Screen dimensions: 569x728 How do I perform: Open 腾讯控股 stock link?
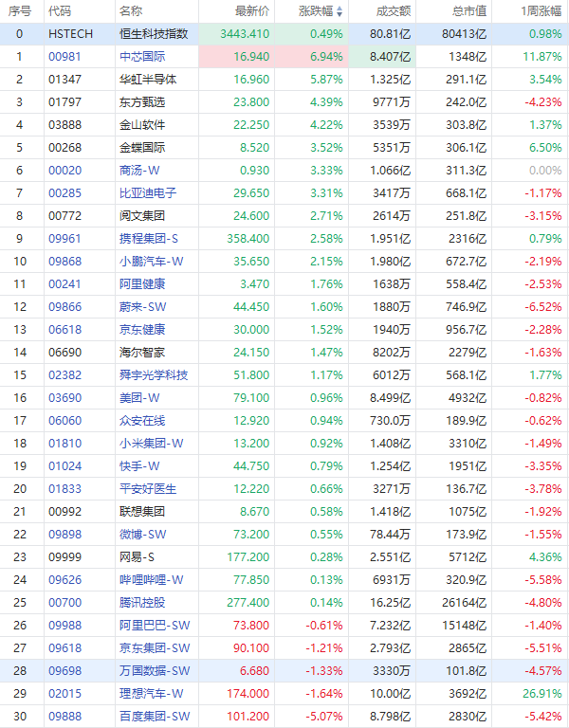[142, 603]
